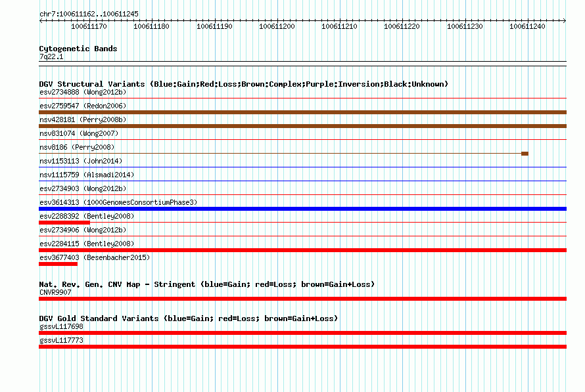Click the brown bar of esv2759547

[x=302, y=112]
